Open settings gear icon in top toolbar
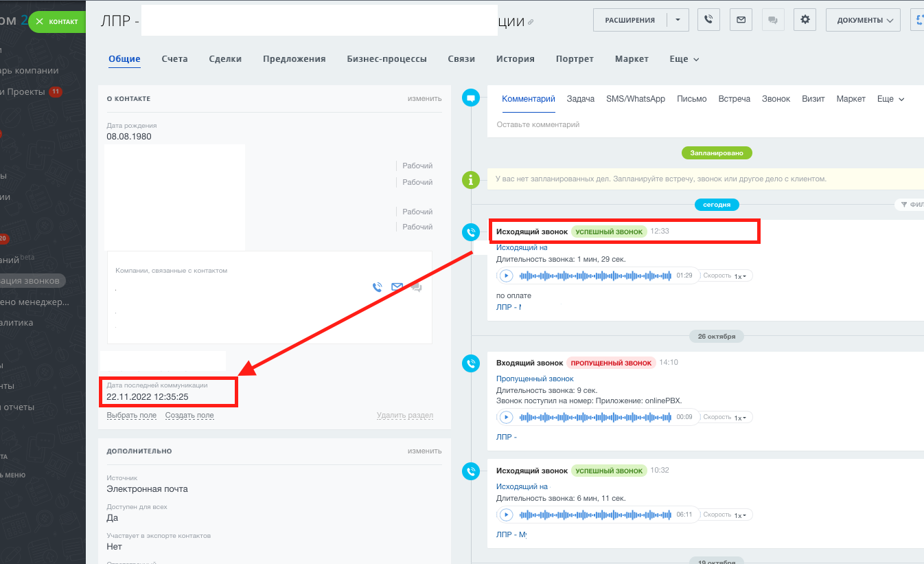This screenshot has width=924, height=564. pyautogui.click(x=805, y=20)
